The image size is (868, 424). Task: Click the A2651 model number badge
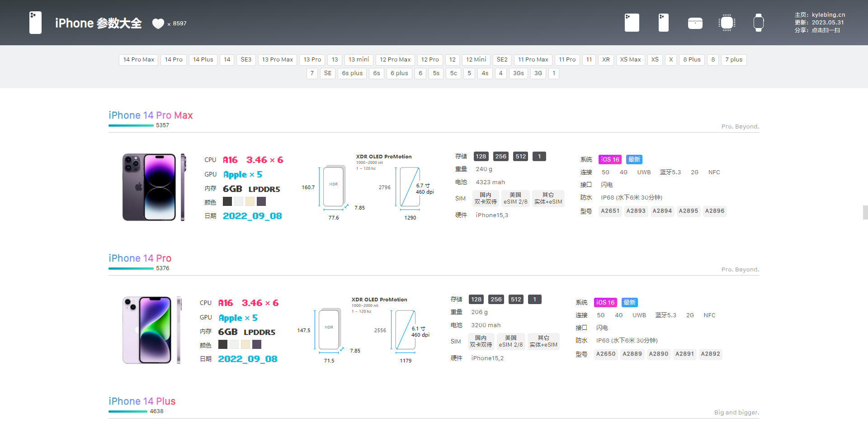(610, 211)
